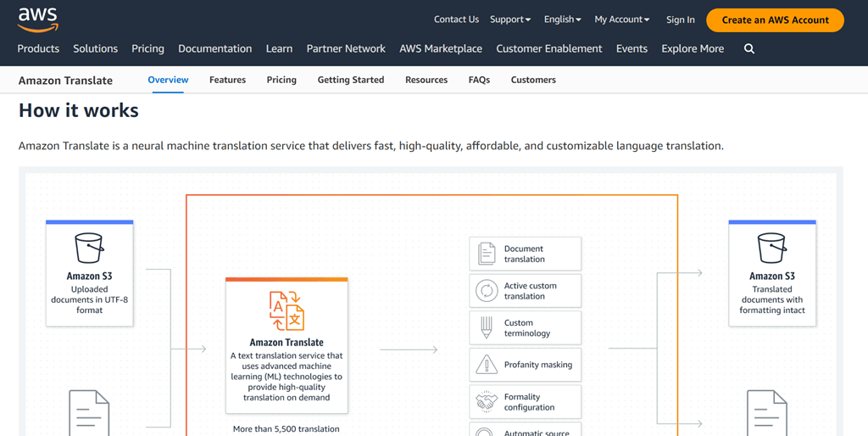
Task: Click the left Amazon S3 bucket icon
Action: 89,249
